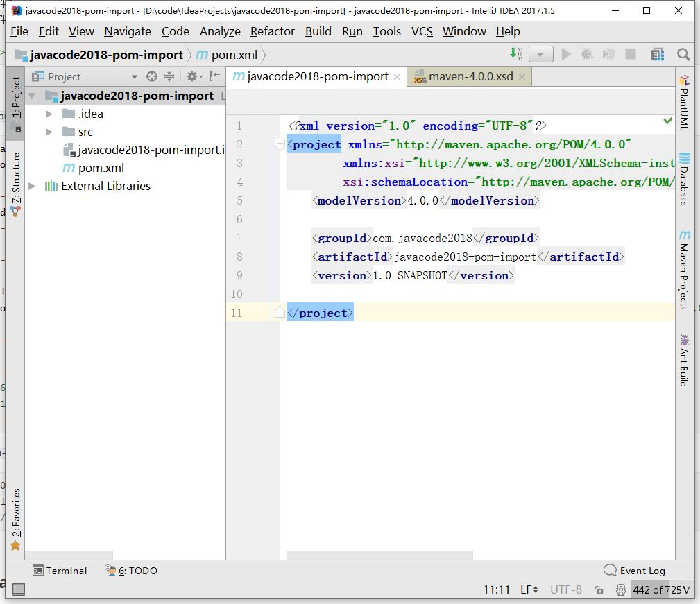
Task: Open the Event Log panel
Action: pos(635,571)
